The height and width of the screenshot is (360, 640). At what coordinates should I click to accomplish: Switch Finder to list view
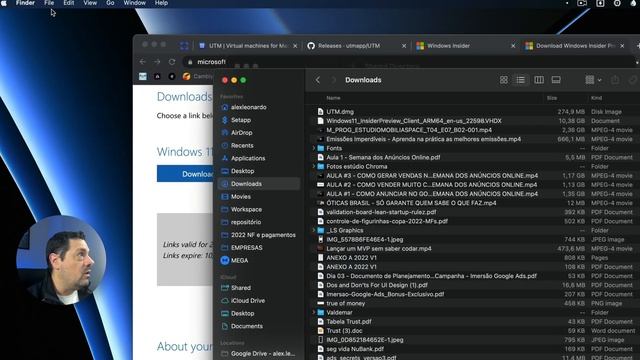(x=520, y=80)
